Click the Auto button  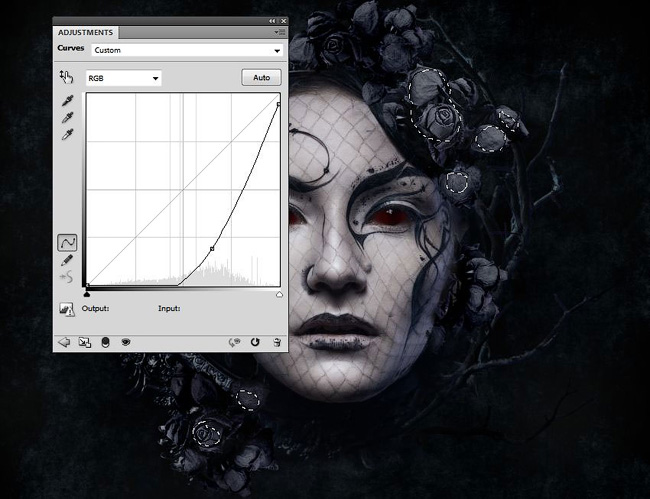pos(262,78)
